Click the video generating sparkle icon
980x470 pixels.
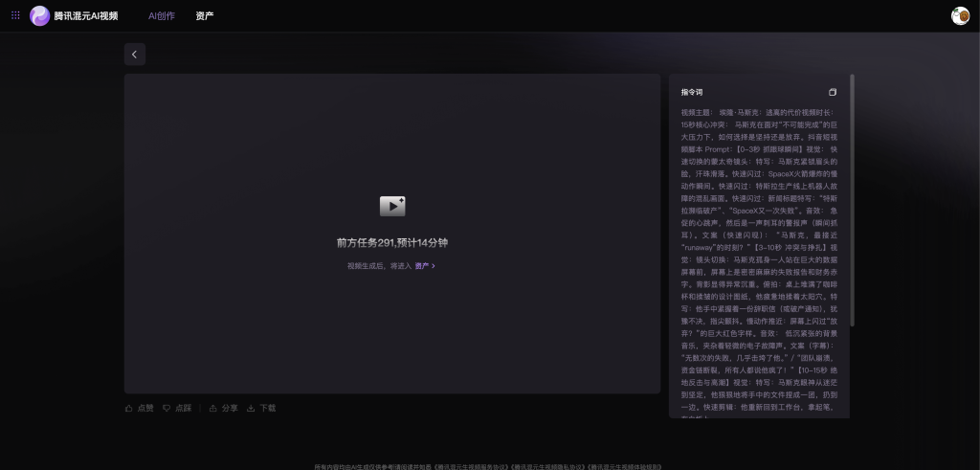click(x=392, y=206)
